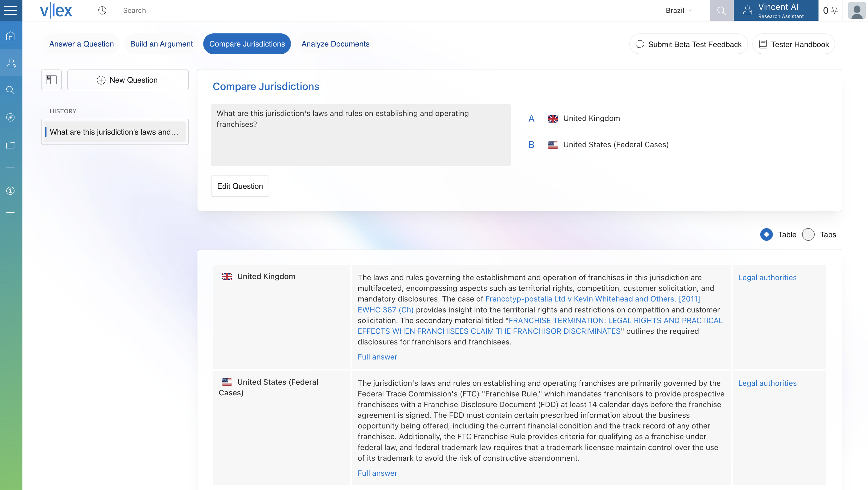Image resolution: width=868 pixels, height=490 pixels.
Task: Click United Kingdom flag for jurisdiction A
Action: coord(553,119)
